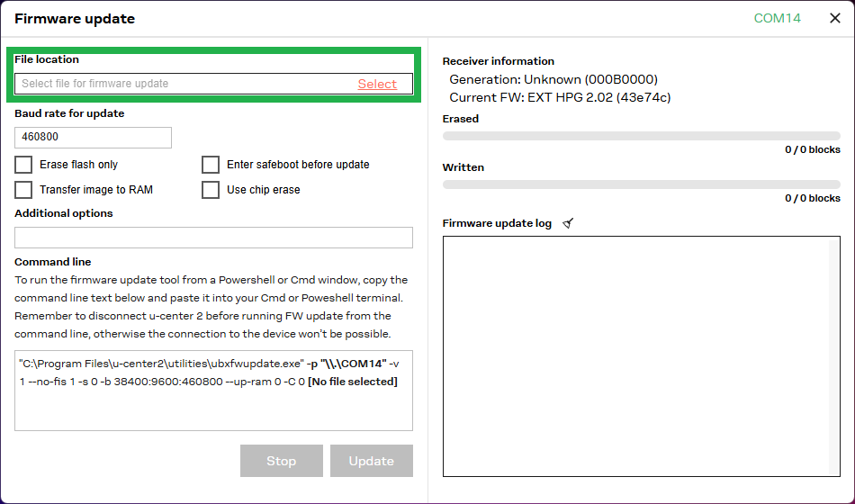Click the Generation: Unknown (000B0000) text
The width and height of the screenshot is (855, 504).
point(553,79)
